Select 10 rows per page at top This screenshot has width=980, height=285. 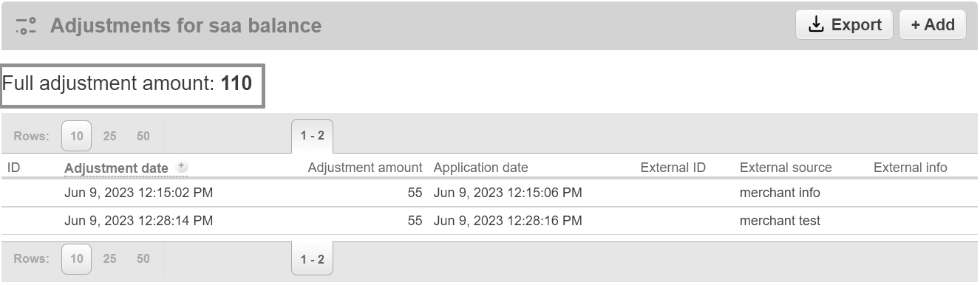(x=77, y=136)
